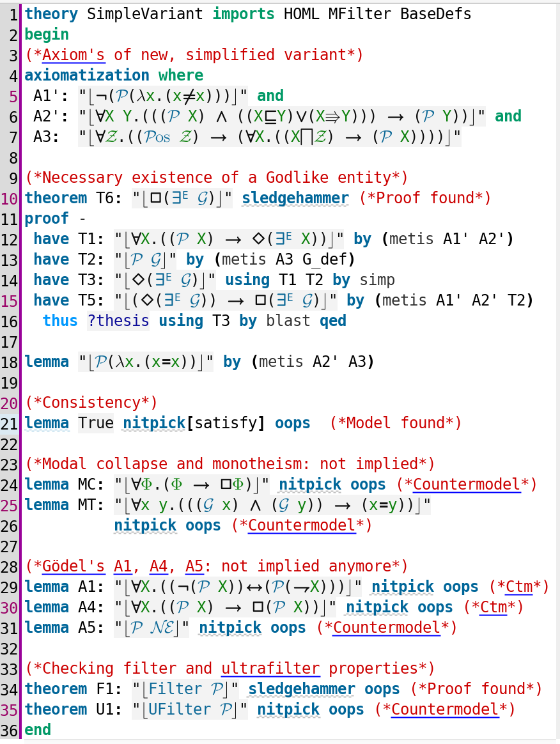The image size is (560, 744).
Task: Click the "Ctm" comment on the lemma A1 line
Action: [520, 587]
